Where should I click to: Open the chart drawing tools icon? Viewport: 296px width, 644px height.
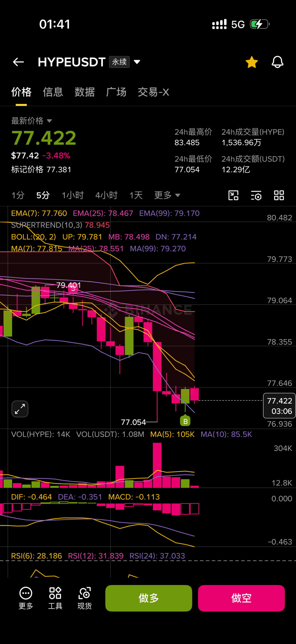(x=233, y=195)
